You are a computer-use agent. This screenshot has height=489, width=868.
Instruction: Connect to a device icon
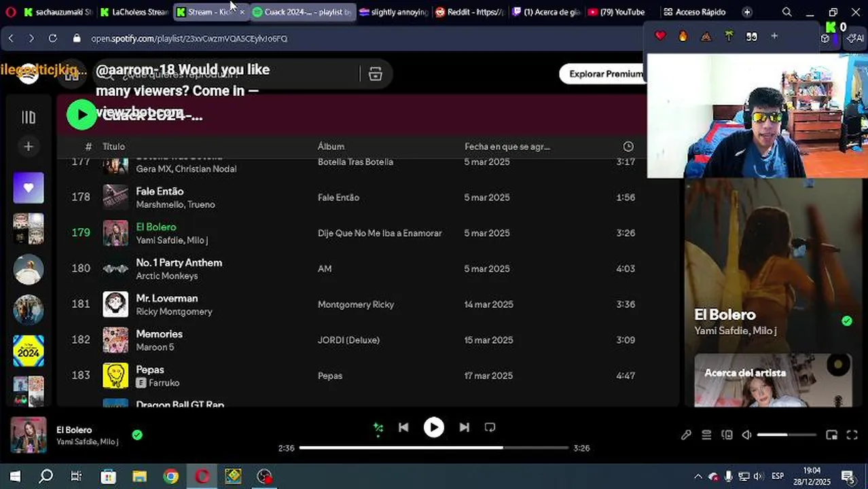tap(727, 435)
